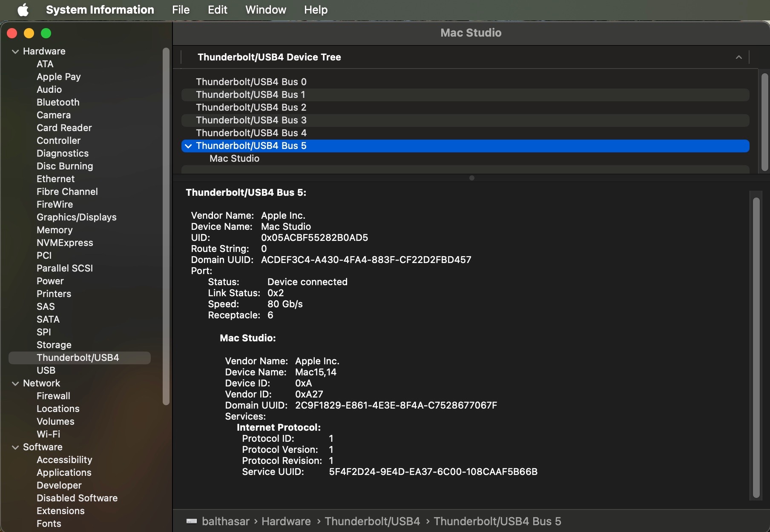This screenshot has height=532, width=770.
Task: Click the Device Tree column sort chevron
Action: (x=739, y=57)
